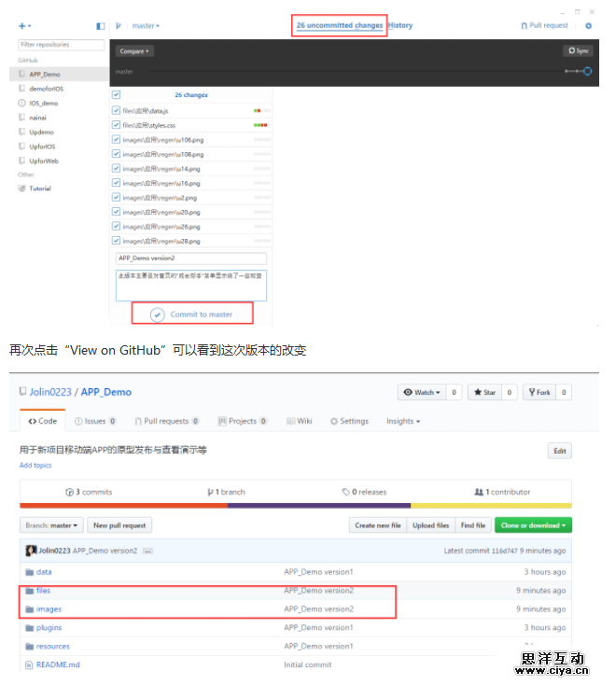Select the nainai repository
The width and height of the screenshot is (616, 685).
click(59, 118)
